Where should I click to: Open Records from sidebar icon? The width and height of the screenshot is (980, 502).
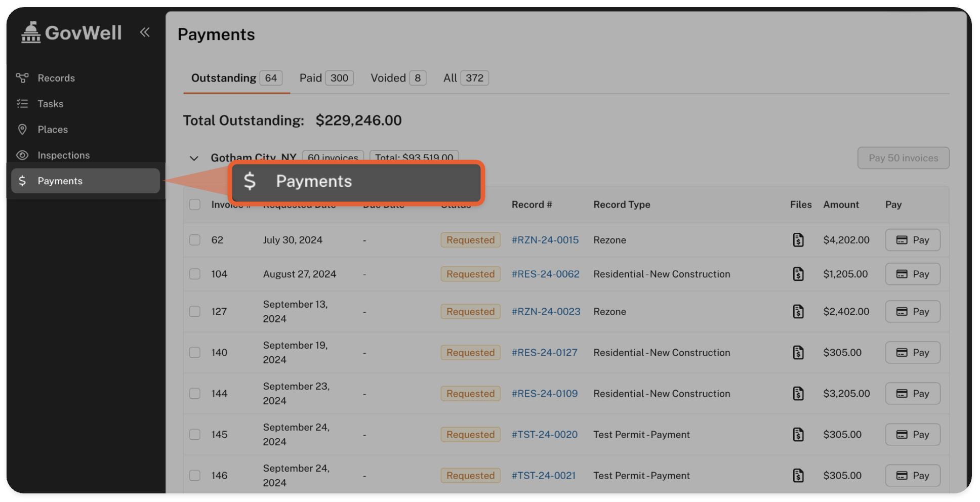(x=22, y=78)
